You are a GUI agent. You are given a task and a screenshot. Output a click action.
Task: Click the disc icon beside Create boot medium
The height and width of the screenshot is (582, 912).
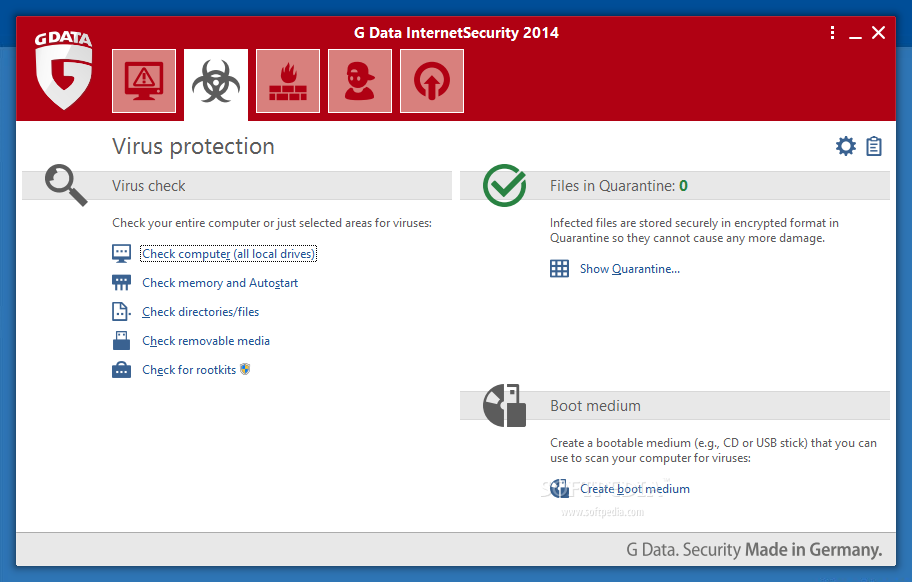[560, 489]
